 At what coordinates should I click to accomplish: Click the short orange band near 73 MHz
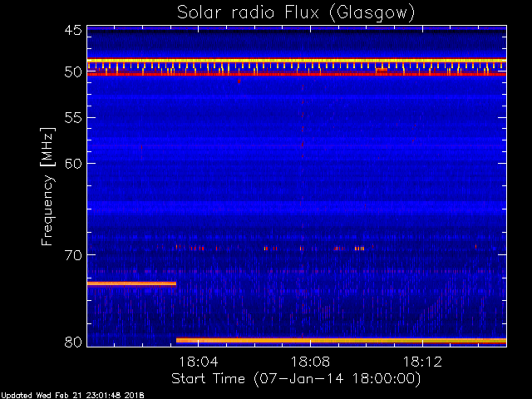pyautogui.click(x=132, y=284)
